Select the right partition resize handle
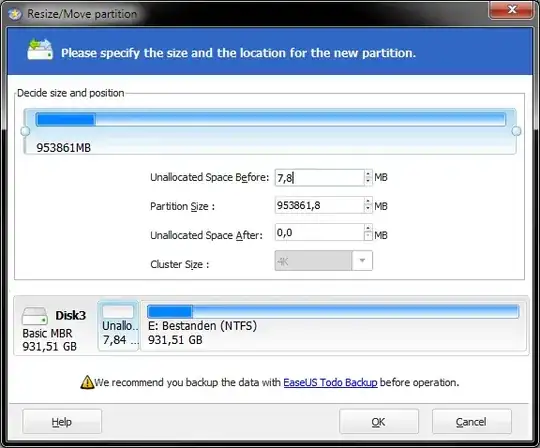The width and height of the screenshot is (540, 448). tap(516, 131)
